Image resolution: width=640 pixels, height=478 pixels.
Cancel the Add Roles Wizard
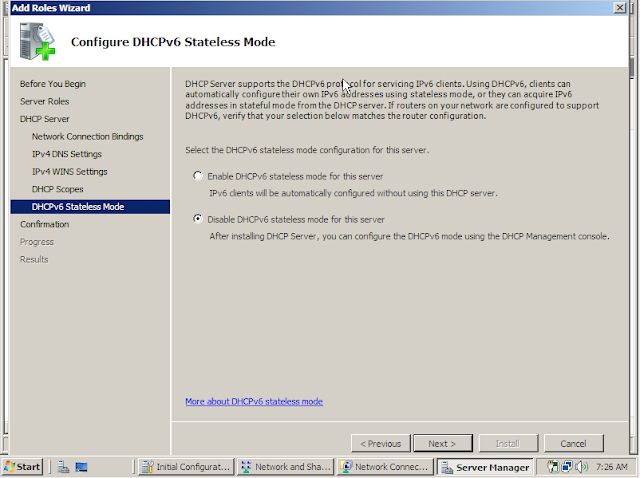pyautogui.click(x=573, y=443)
